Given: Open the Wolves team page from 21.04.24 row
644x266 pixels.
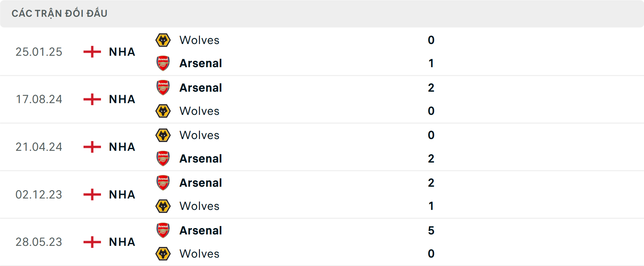Looking at the screenshot, I should (199, 135).
